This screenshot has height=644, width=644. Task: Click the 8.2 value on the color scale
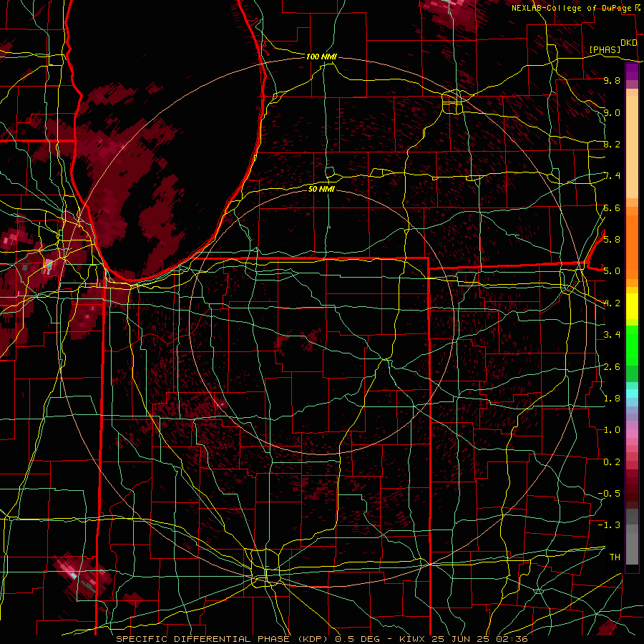point(612,145)
